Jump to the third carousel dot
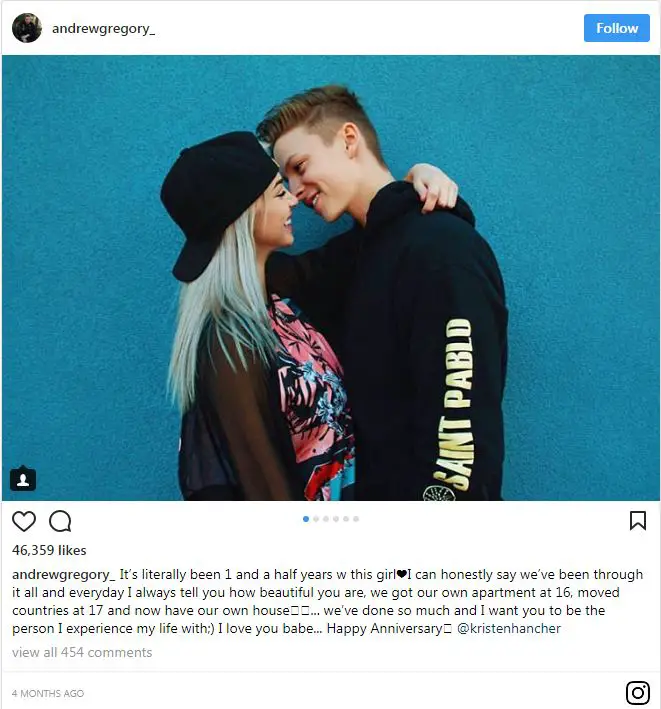 326,519
